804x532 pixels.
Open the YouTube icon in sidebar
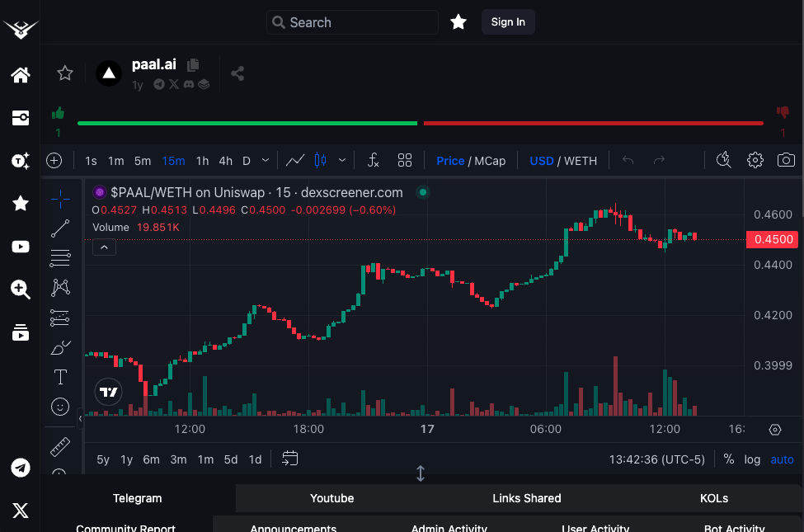coord(21,247)
